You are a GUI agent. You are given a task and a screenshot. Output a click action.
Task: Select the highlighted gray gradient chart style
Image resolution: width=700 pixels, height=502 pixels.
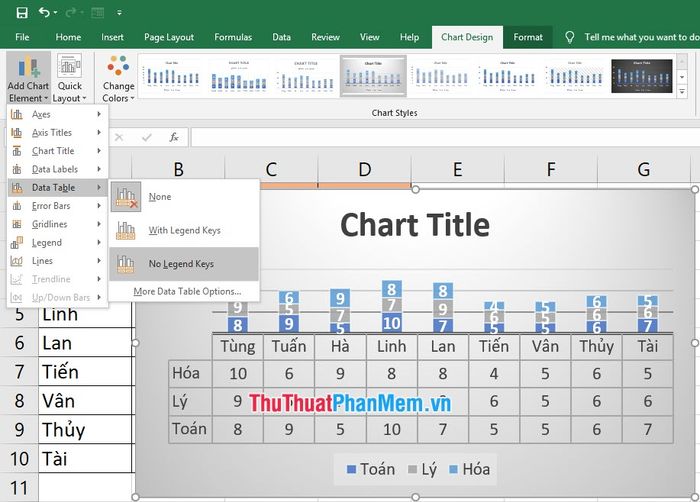click(x=373, y=76)
